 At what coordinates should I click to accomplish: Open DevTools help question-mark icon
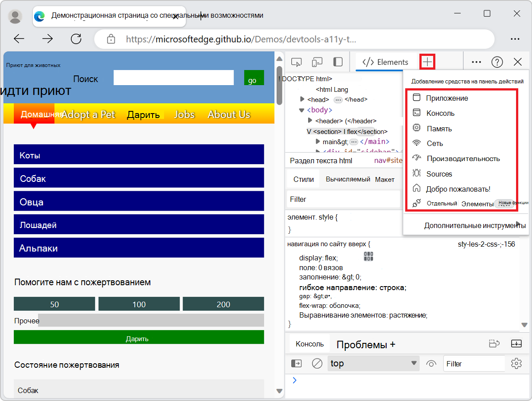[497, 62]
